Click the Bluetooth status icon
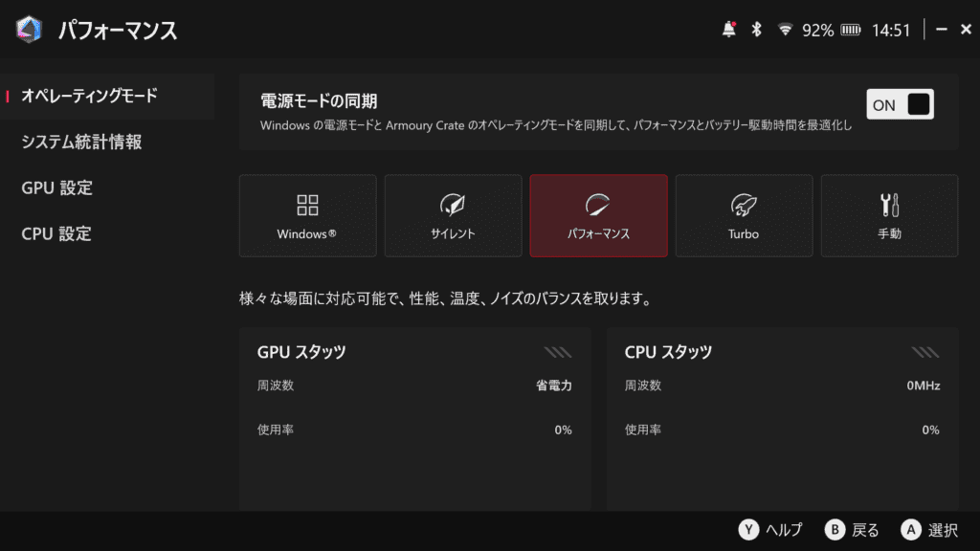 point(756,30)
